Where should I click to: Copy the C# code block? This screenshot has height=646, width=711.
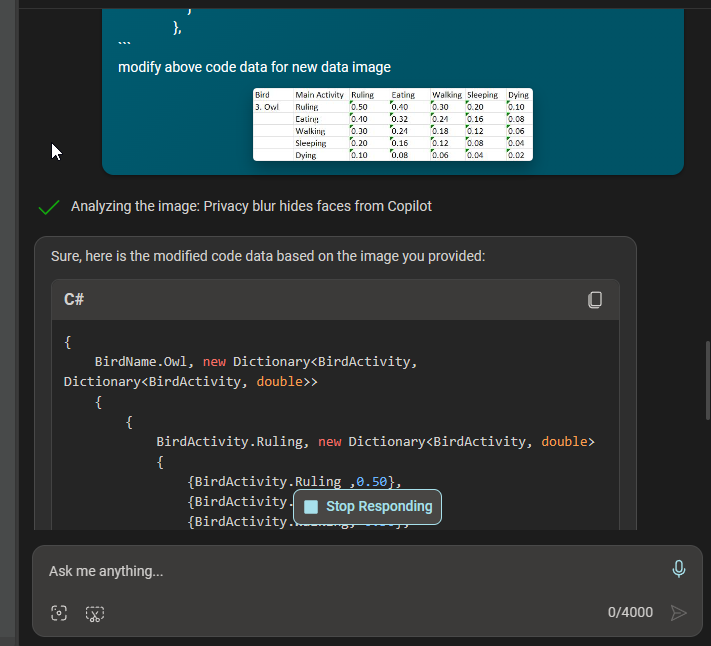coord(594,300)
